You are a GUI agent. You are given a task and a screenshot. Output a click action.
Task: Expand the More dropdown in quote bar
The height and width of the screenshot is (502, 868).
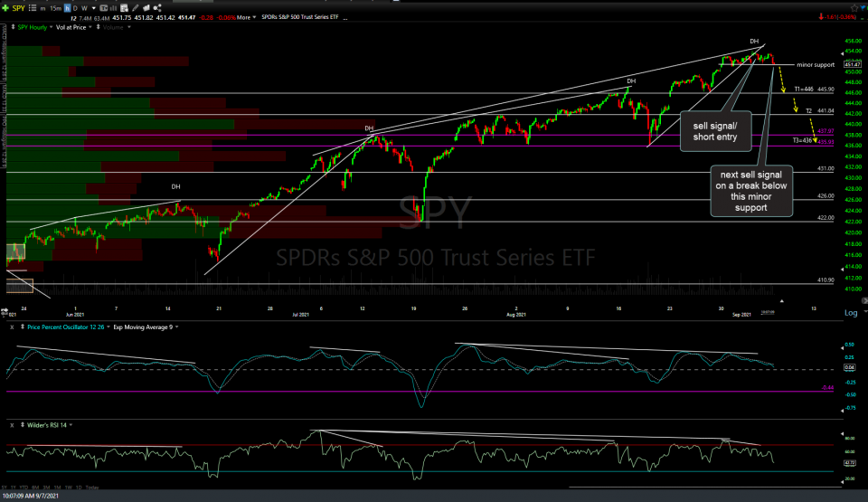click(x=246, y=17)
